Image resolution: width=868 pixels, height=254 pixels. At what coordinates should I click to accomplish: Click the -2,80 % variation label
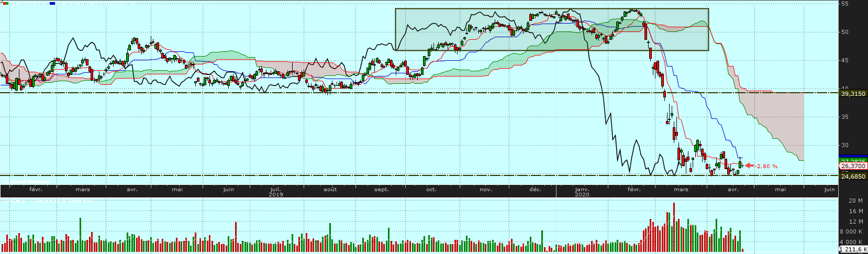tap(767, 166)
